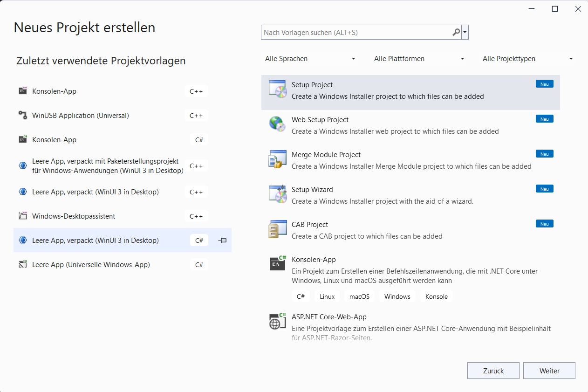Click the C++ badge on the Paketerstellungsprojekt row
The height and width of the screenshot is (392, 588).
196,165
